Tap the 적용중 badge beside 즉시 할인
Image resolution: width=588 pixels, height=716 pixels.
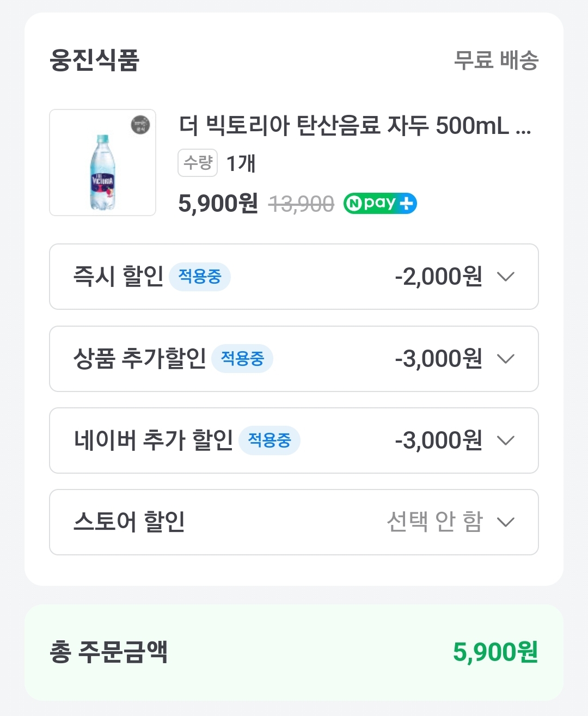click(200, 277)
